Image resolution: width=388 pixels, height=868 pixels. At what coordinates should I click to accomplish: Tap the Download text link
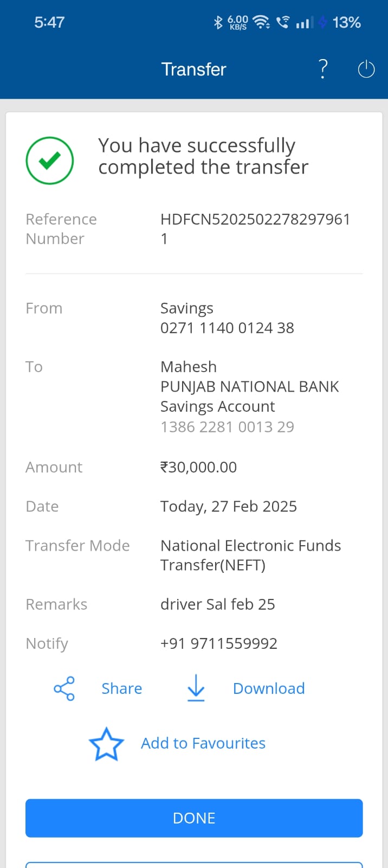coord(269,688)
